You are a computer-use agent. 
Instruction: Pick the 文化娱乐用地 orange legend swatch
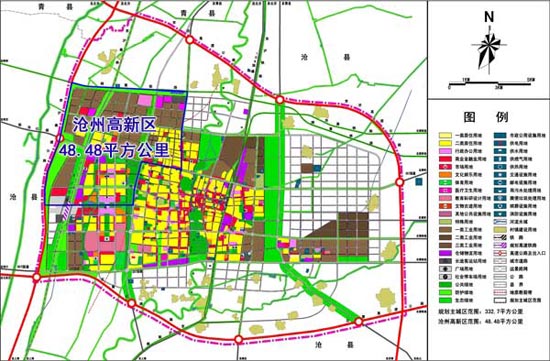445,174
